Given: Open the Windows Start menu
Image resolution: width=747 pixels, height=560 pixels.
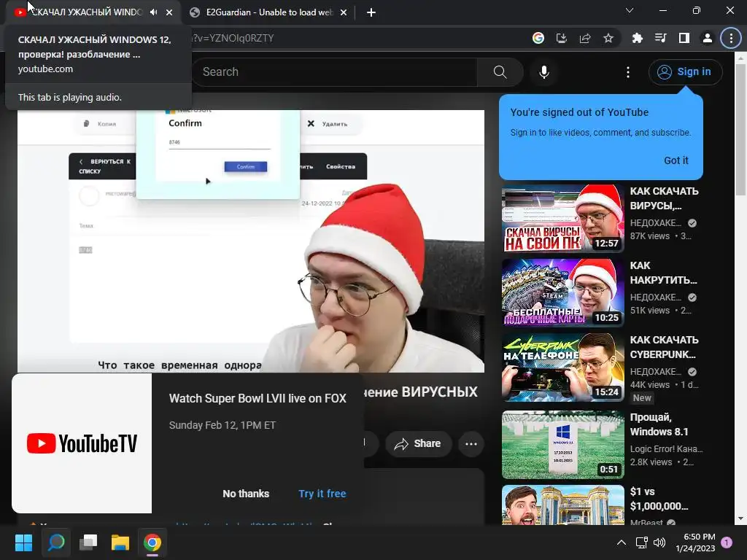Looking at the screenshot, I should tap(23, 542).
